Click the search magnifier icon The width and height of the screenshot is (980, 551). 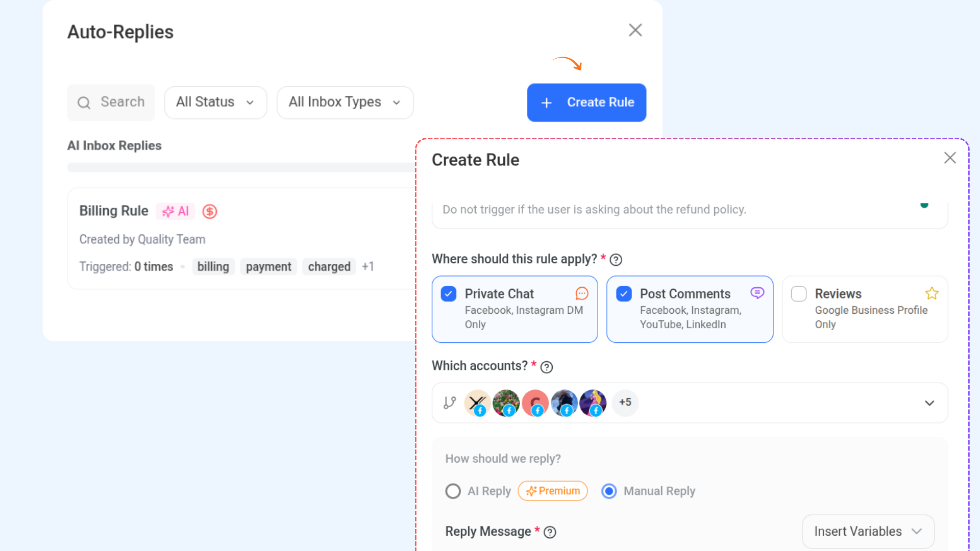(x=84, y=103)
